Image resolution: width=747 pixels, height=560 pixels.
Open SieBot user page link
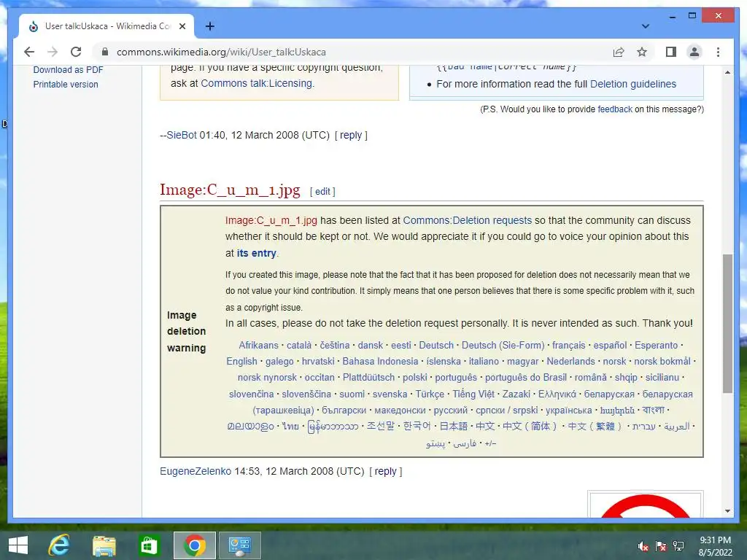point(182,135)
